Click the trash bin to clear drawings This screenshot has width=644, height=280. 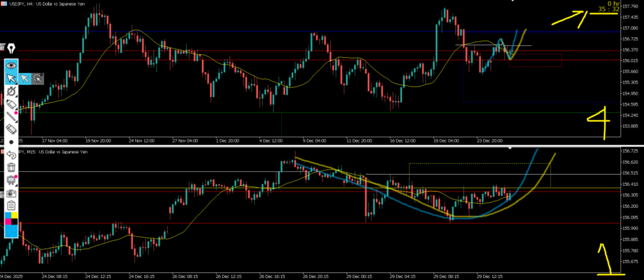11,168
